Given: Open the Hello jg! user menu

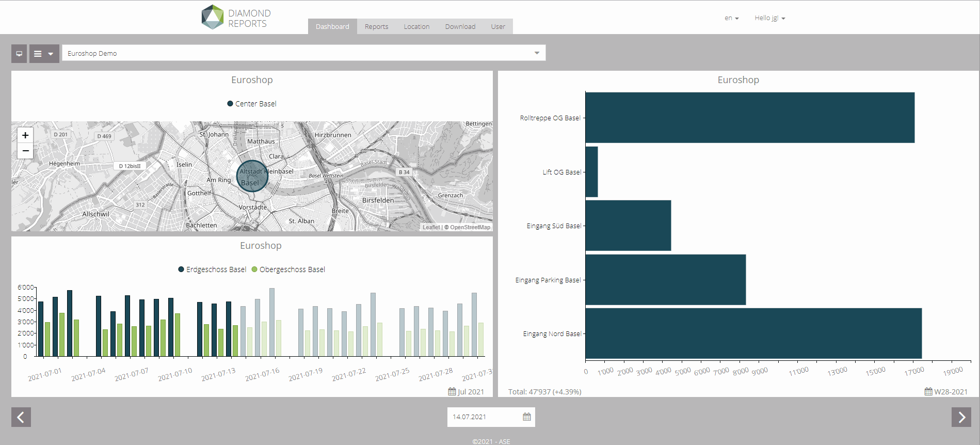Looking at the screenshot, I should tap(769, 18).
